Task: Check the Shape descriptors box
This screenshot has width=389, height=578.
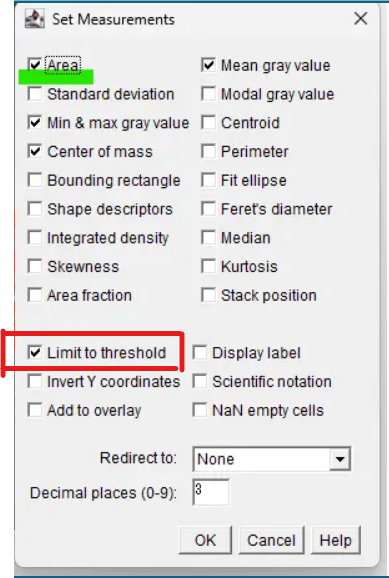Action: click(35, 209)
